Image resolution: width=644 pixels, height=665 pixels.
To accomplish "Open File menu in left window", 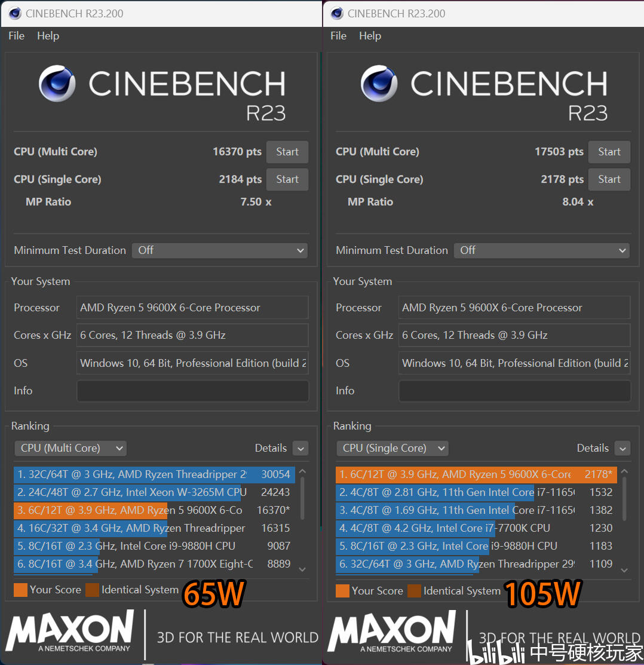I will (x=17, y=36).
